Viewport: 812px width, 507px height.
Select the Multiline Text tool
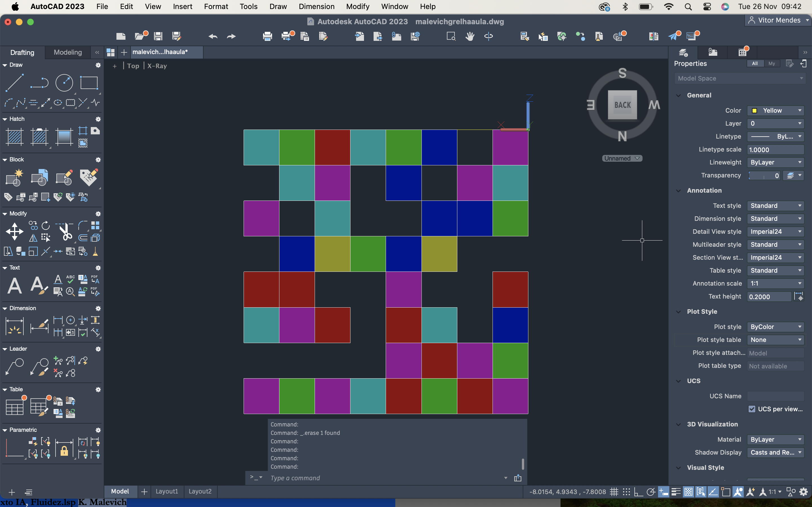(14, 286)
